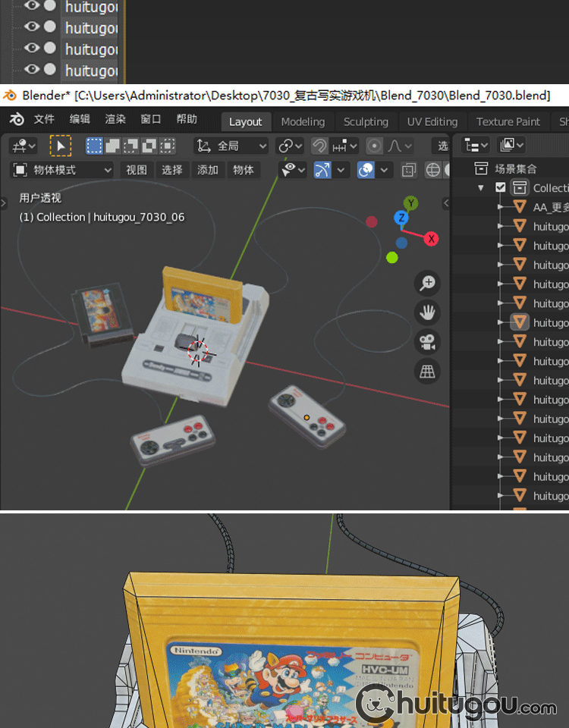Screen dimensions: 569x728
Task: Switch to the Modeling workspace tab
Action: 303,121
